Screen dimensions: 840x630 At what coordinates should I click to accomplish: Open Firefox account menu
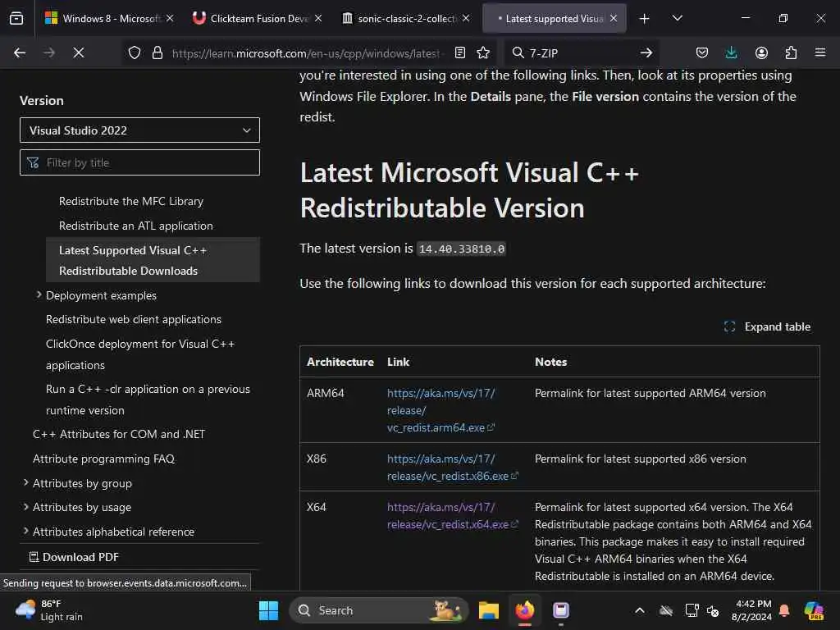pyautogui.click(x=761, y=52)
